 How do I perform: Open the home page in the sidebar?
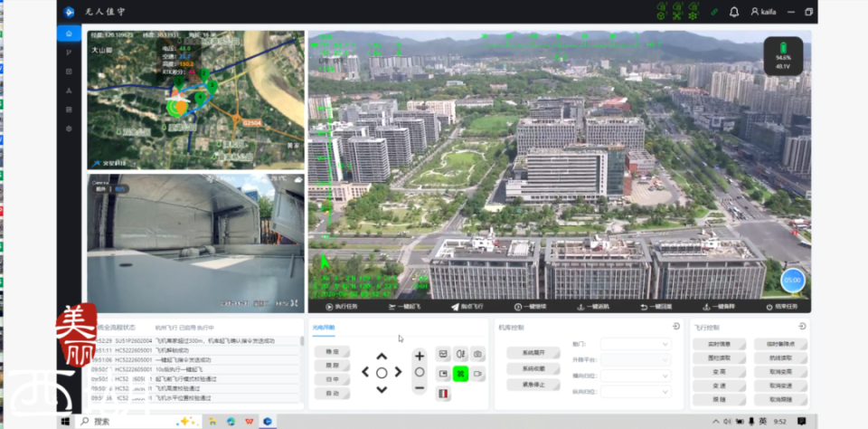(69, 33)
